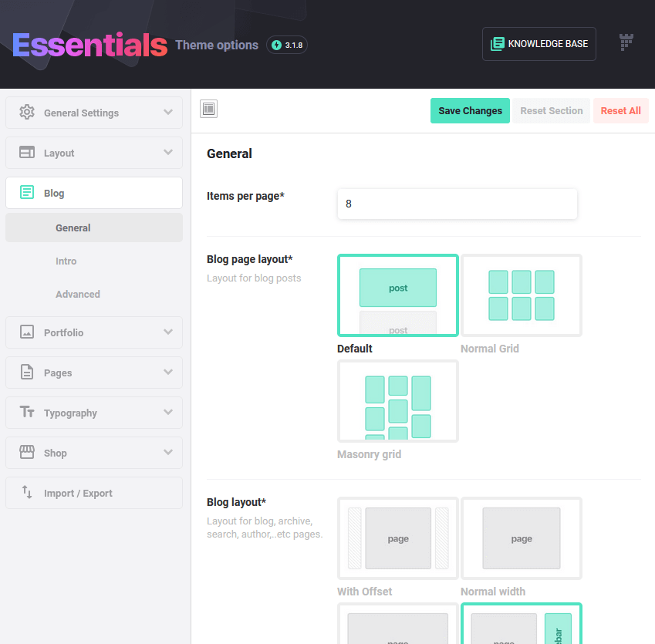Select the Normal Grid blog page layout
This screenshot has height=644, width=655.
[521, 295]
